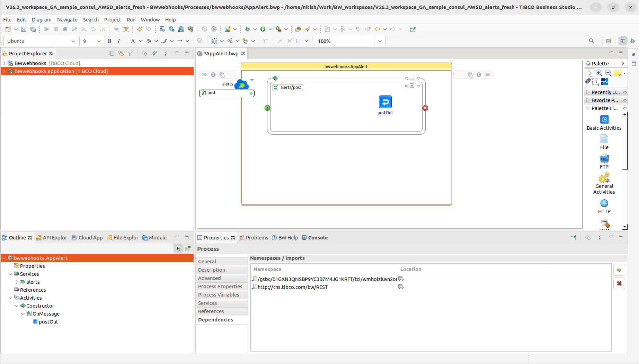Select the Advanced properties section

click(222, 278)
